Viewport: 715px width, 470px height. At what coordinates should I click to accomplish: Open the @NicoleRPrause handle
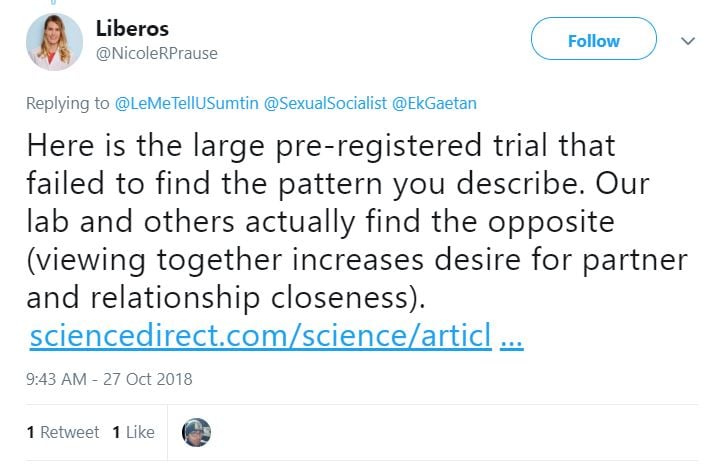click(x=156, y=53)
